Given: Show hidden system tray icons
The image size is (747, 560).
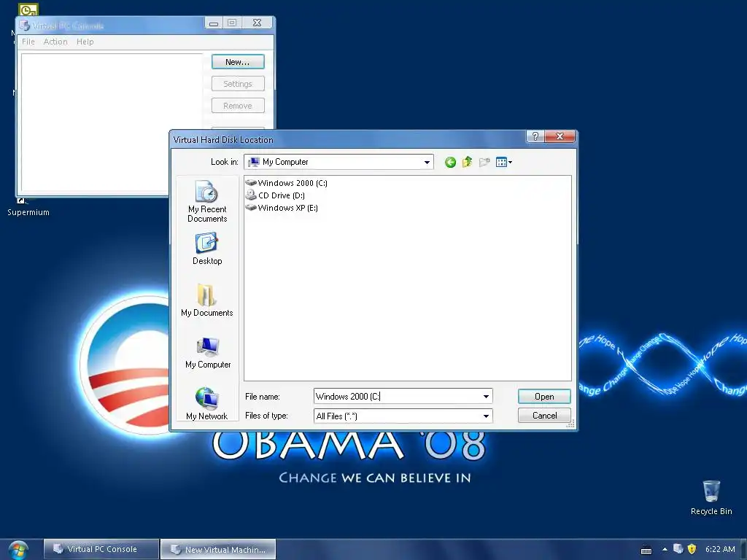Looking at the screenshot, I should point(665,549).
